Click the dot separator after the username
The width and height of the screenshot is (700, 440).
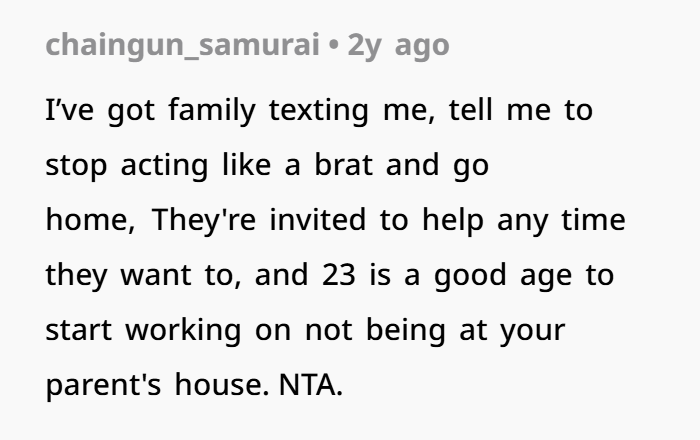[x=333, y=46]
